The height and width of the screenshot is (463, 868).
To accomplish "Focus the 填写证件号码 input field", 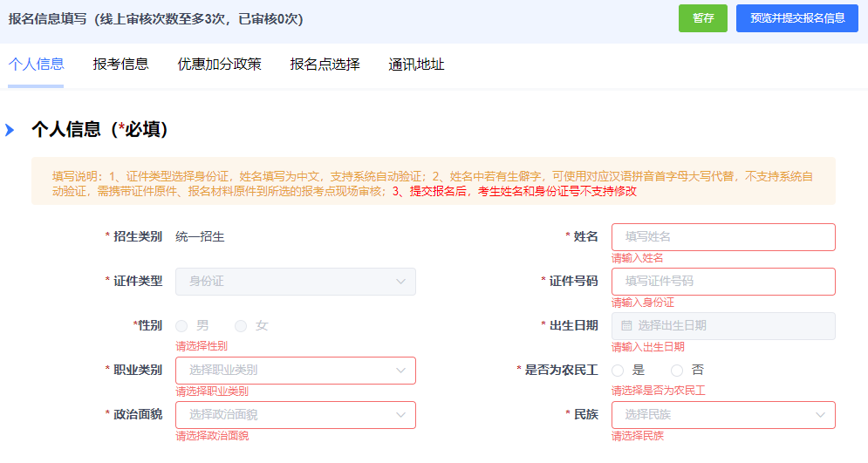I will click(x=723, y=282).
